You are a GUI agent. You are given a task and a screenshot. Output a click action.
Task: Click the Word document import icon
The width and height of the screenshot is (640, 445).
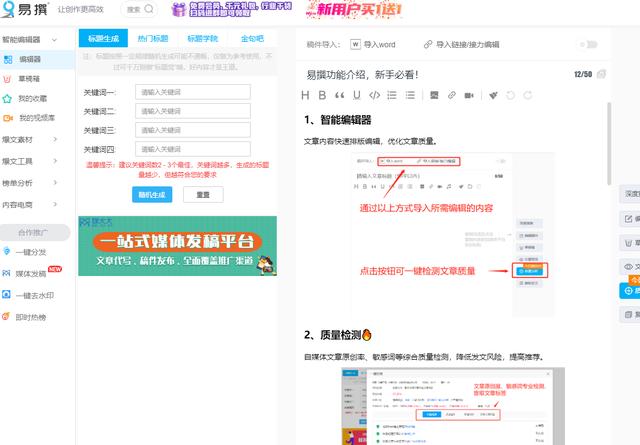point(356,44)
